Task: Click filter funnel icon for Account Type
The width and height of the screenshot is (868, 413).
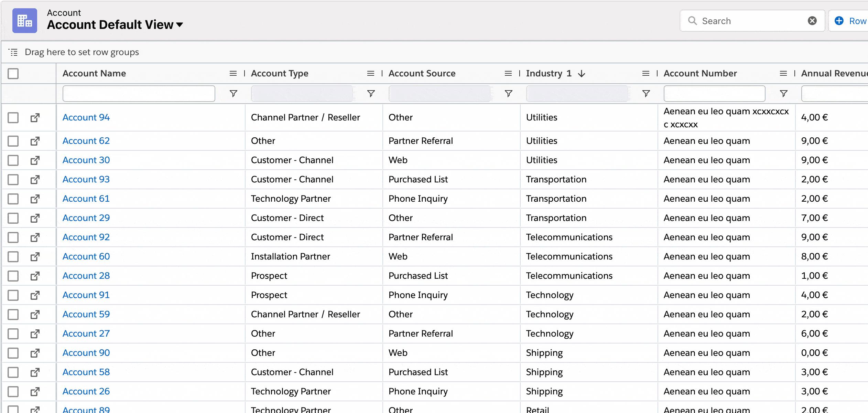Action: tap(371, 94)
